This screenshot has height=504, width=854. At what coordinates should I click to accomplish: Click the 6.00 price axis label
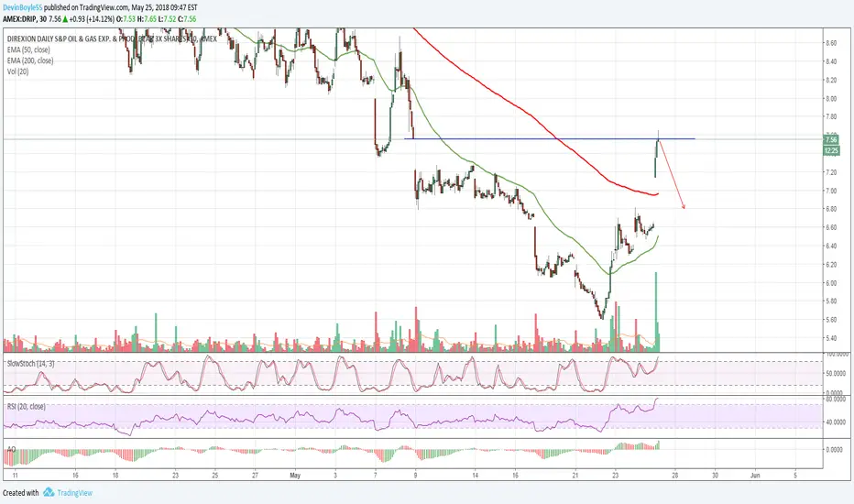click(831, 283)
